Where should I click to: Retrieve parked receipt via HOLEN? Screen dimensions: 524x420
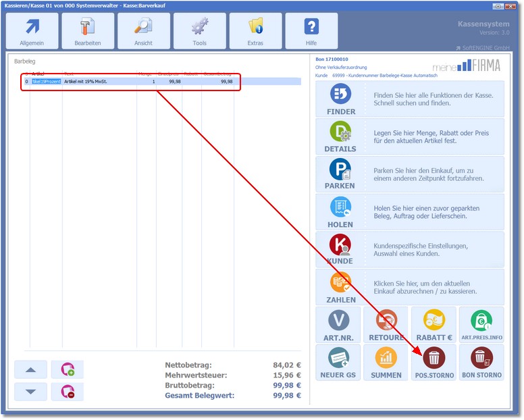tap(340, 211)
